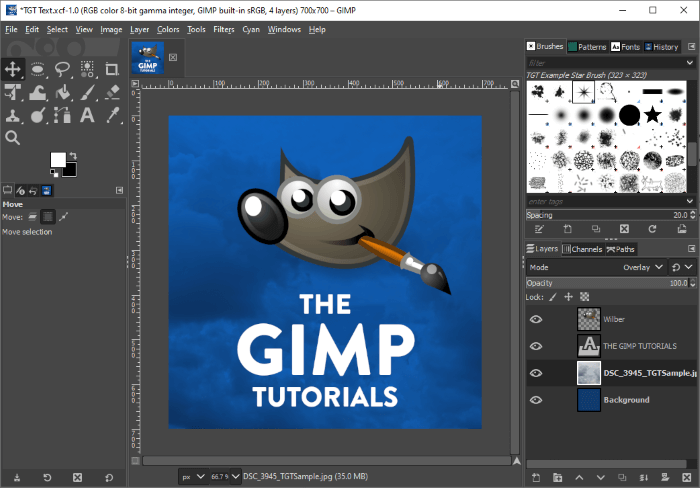Select the Wilber layer thumbnail
Image resolution: width=700 pixels, height=488 pixels.
point(589,319)
